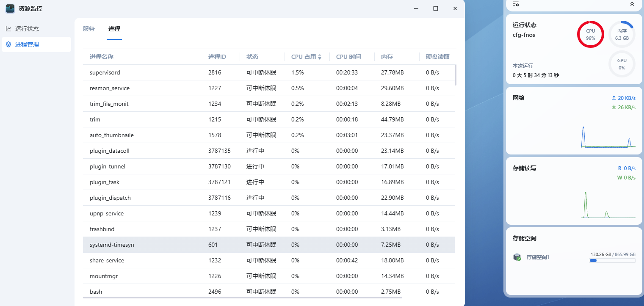
Task: Select the plugin_dispatch process name
Action: click(x=110, y=198)
